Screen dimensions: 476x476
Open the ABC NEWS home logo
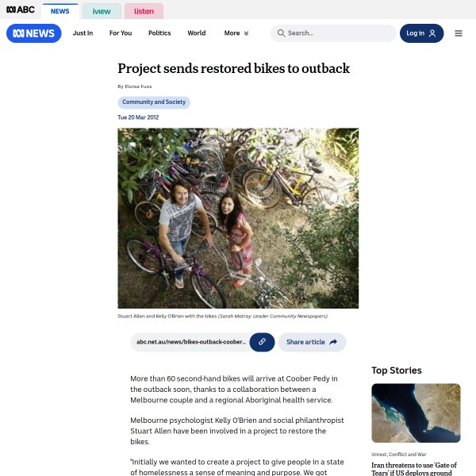(33, 33)
